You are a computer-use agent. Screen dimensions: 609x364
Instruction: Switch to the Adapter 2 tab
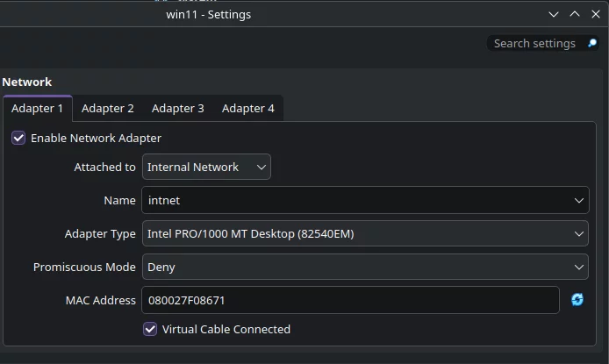coord(107,108)
